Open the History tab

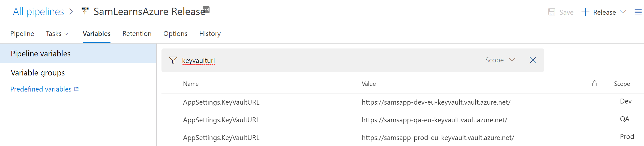(210, 34)
